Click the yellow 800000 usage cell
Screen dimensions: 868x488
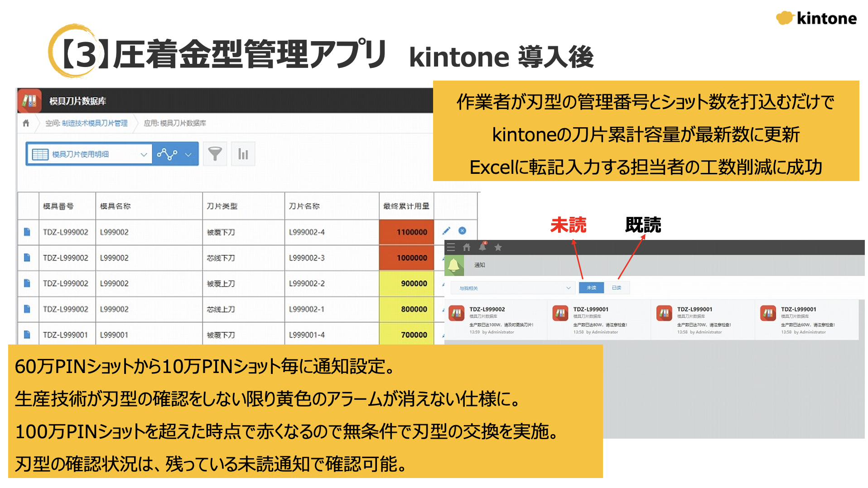[x=406, y=310]
